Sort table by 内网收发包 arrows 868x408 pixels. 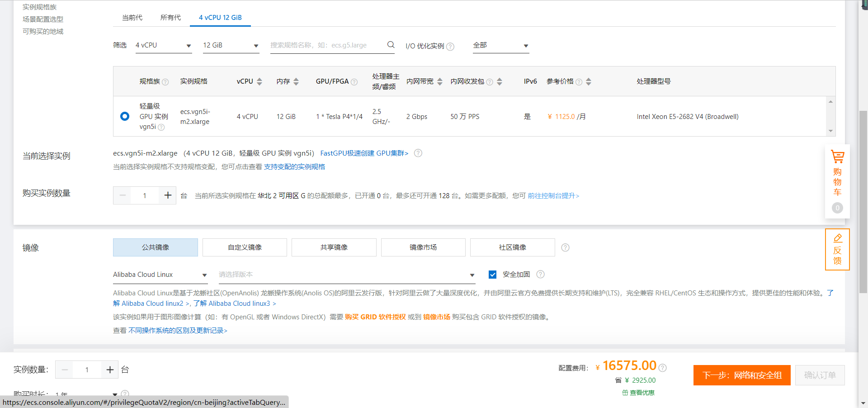coord(500,81)
